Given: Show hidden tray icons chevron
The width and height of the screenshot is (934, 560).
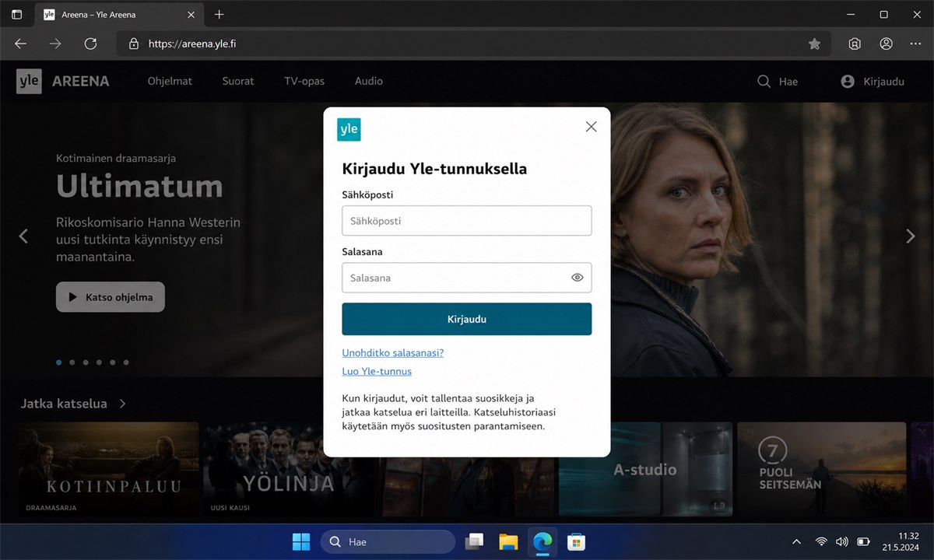Looking at the screenshot, I should tap(796, 541).
